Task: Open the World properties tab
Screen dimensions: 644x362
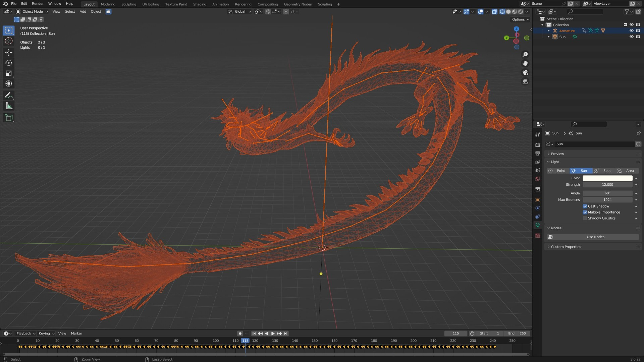Action: pos(538,179)
